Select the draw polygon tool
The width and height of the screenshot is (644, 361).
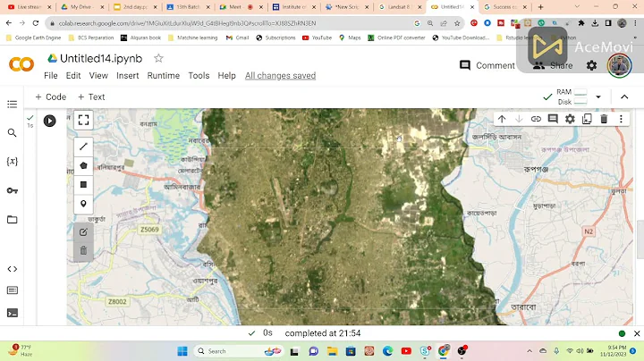click(x=83, y=165)
